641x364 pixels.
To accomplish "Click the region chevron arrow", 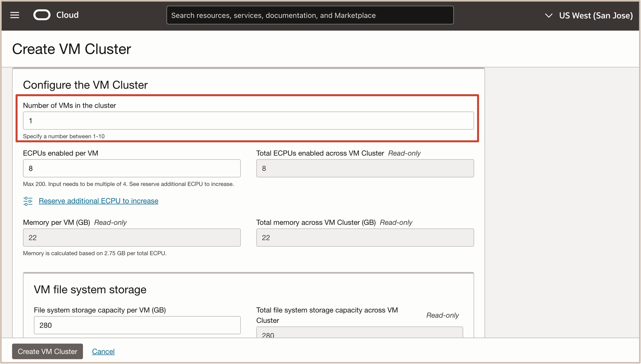I will pos(548,15).
